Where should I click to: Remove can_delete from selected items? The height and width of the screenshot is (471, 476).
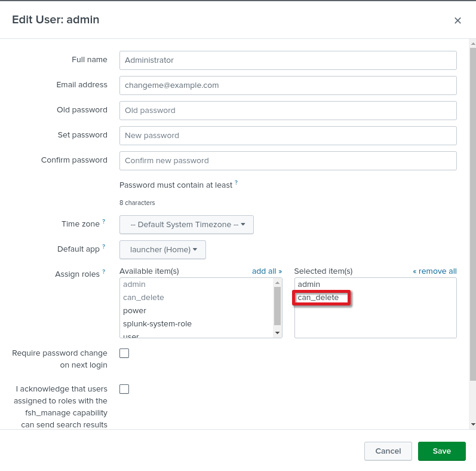pyautogui.click(x=318, y=298)
